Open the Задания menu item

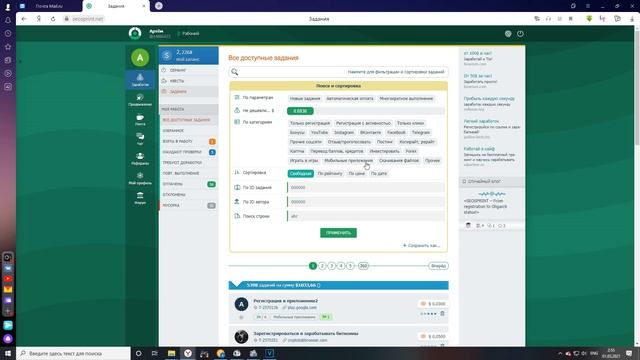click(189, 91)
